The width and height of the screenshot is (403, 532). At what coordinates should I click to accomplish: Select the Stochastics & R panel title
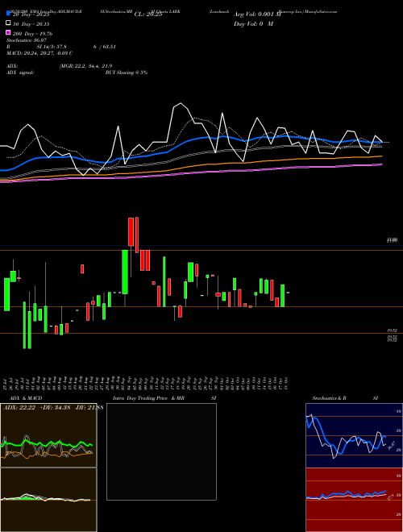coord(329,398)
